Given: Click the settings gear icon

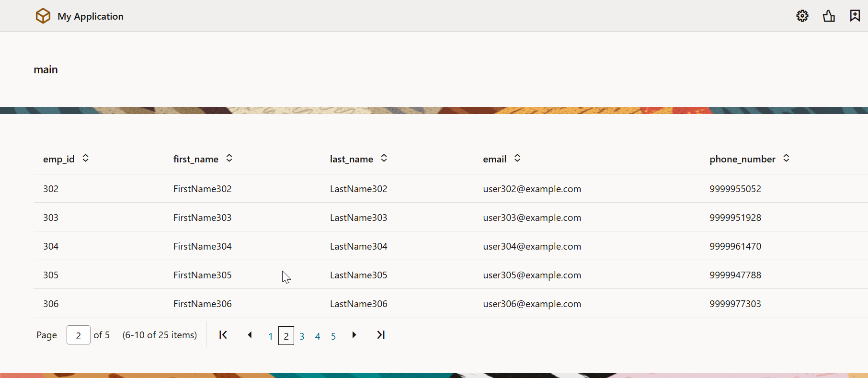Looking at the screenshot, I should click(802, 16).
